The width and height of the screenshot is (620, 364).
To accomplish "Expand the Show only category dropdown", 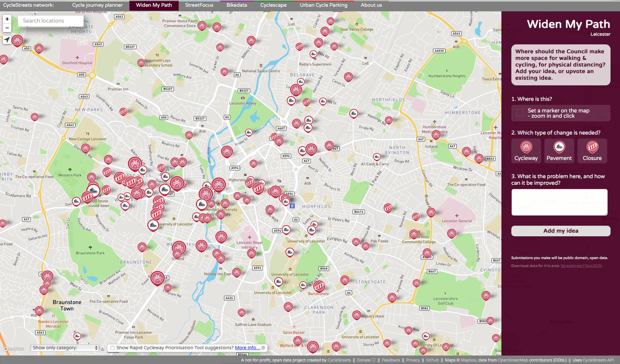I will tap(64, 348).
